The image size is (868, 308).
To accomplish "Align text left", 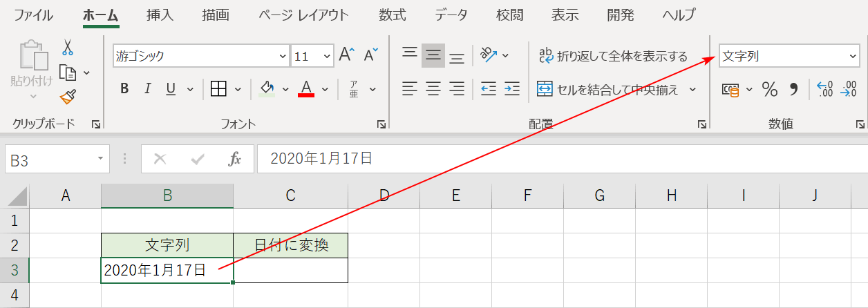I will click(x=410, y=88).
